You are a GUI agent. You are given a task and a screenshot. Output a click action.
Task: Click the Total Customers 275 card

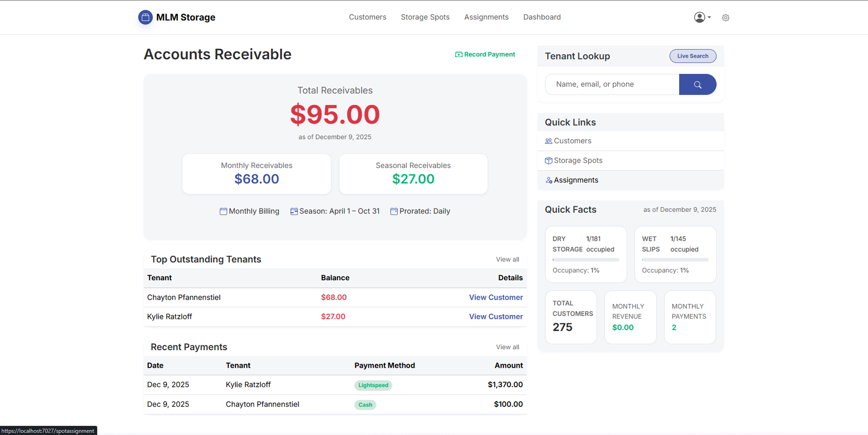pos(571,317)
